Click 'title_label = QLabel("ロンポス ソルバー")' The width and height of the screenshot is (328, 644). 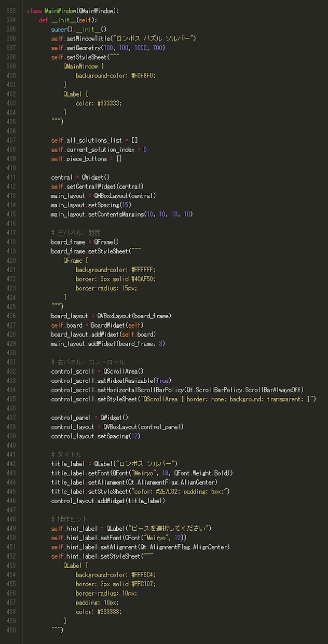pos(114,464)
